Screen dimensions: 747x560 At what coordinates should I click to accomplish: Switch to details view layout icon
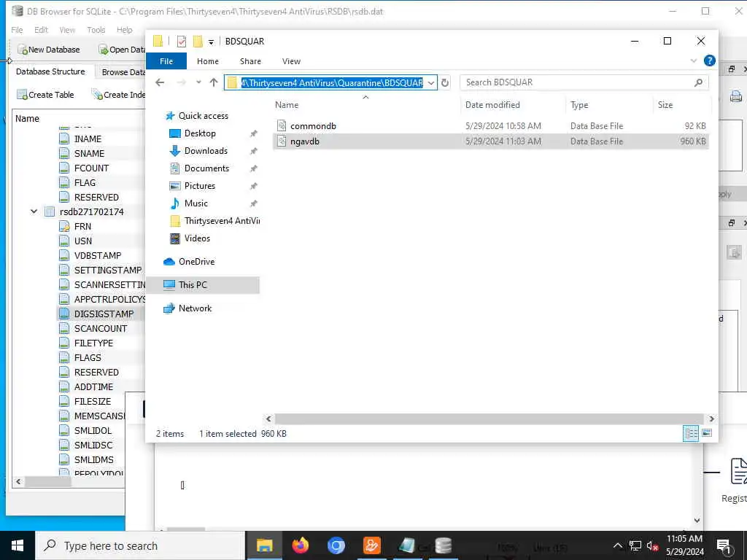690,433
